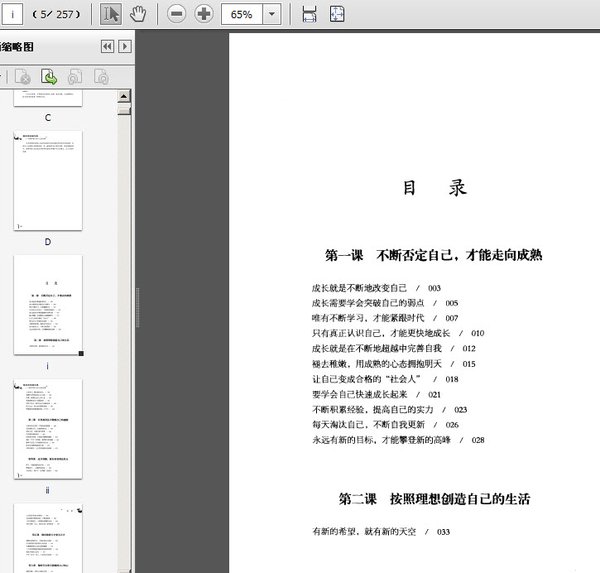This screenshot has height=573, width=600.
Task: Click the rotate page clockwise icon
Action: 101,77
